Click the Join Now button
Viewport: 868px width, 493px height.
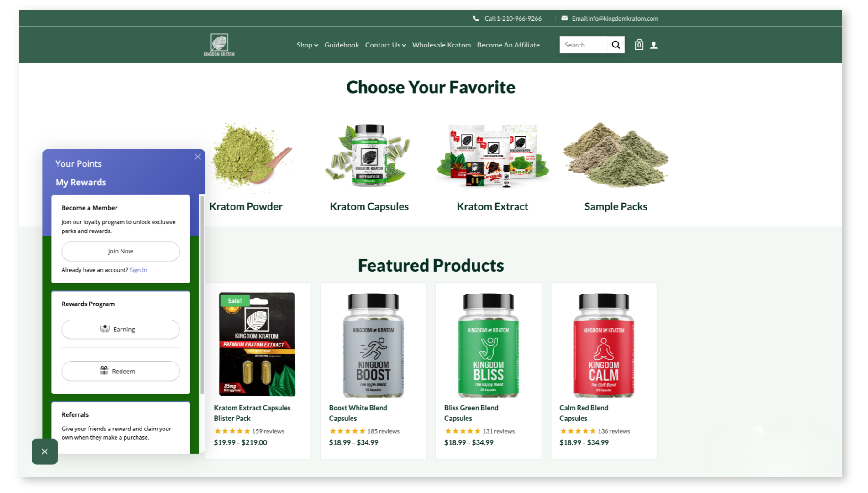[x=121, y=251]
